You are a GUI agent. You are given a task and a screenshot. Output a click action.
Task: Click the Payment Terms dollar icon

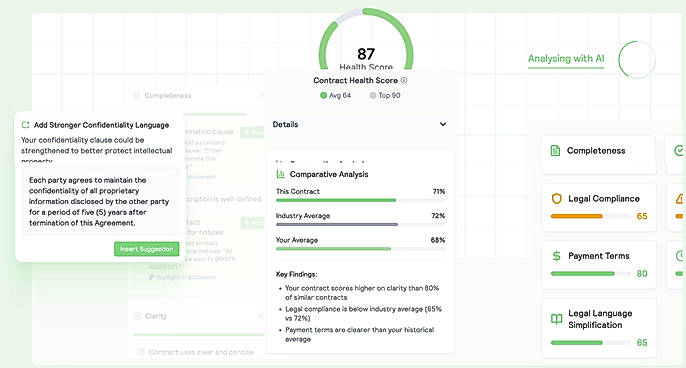pyautogui.click(x=556, y=256)
